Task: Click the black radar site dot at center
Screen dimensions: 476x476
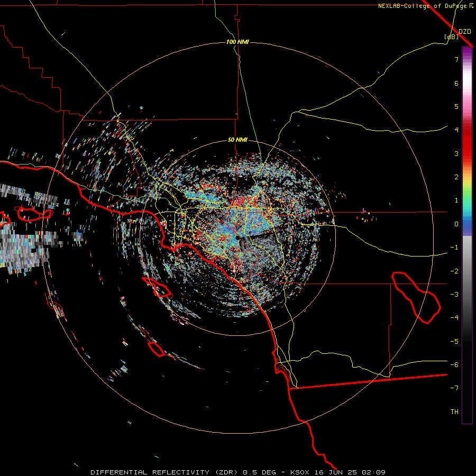Action: coord(237,238)
